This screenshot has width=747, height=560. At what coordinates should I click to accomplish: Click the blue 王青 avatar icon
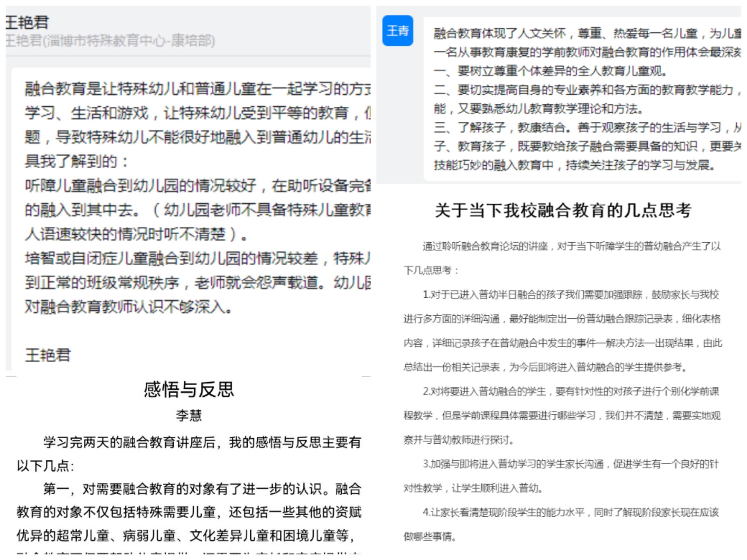[x=397, y=31]
